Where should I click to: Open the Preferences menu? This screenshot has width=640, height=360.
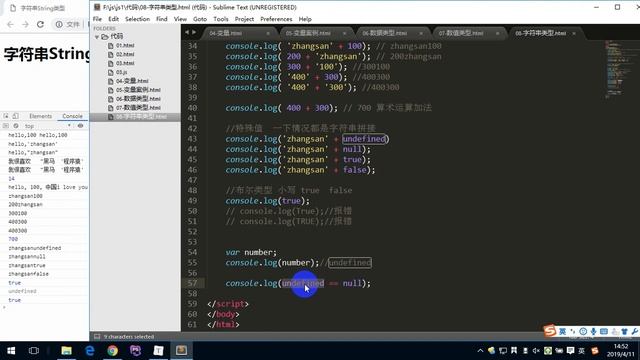(x=276, y=19)
